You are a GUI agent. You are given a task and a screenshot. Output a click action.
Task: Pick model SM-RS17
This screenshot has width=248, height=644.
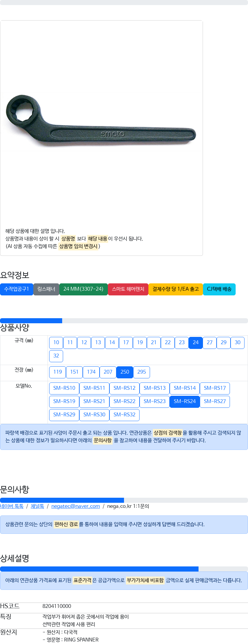[215, 388]
